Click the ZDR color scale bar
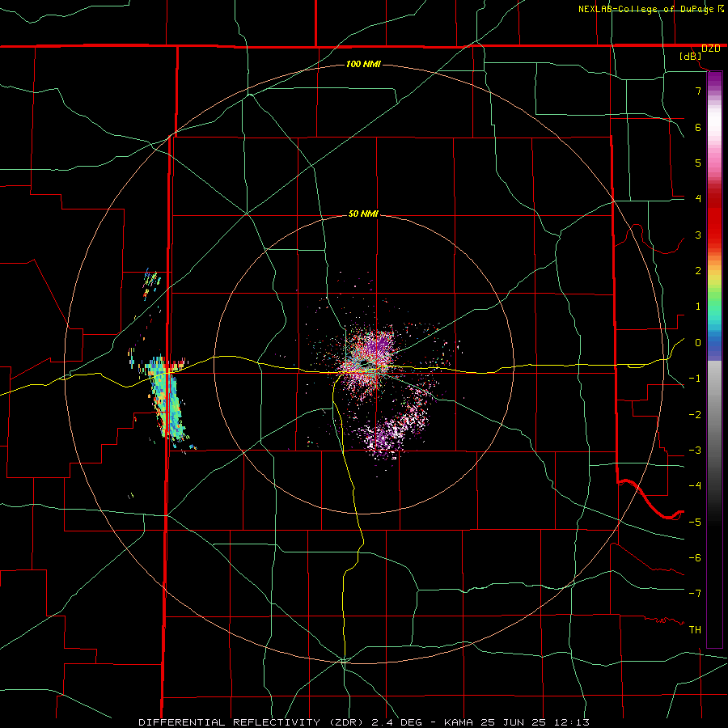 [714, 359]
